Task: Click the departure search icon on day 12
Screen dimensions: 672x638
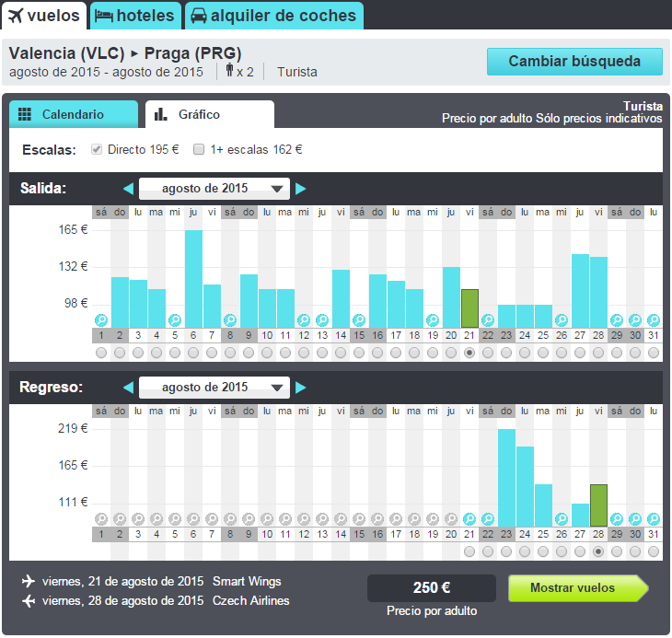Action: 304,320
